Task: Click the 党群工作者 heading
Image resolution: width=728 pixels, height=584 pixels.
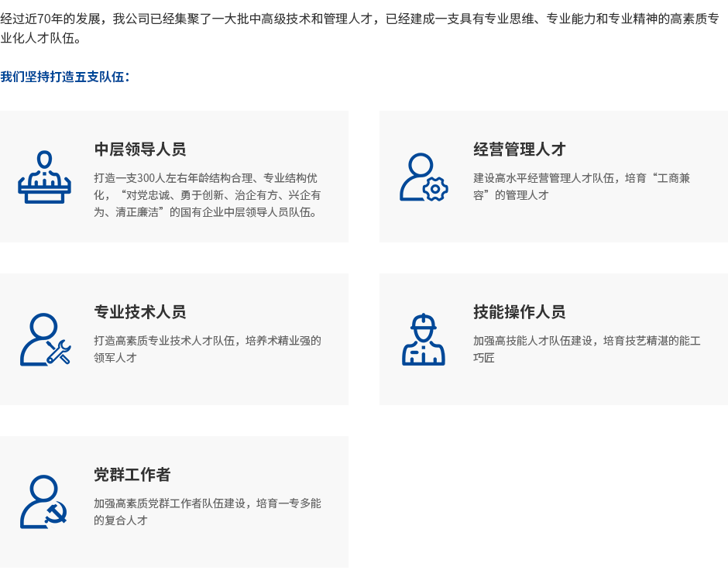Action: tap(132, 475)
